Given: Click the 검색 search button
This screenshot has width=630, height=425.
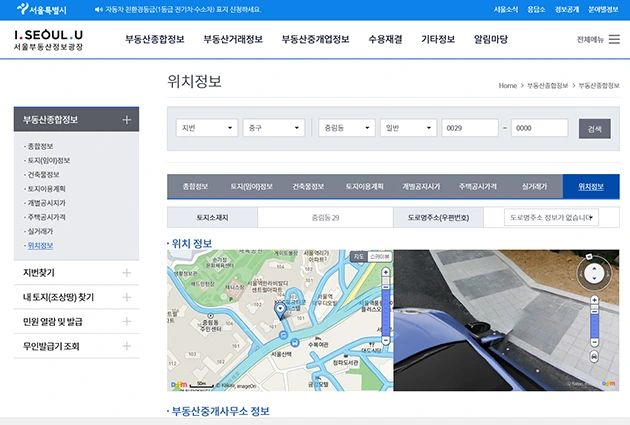Looking at the screenshot, I should pyautogui.click(x=595, y=129).
